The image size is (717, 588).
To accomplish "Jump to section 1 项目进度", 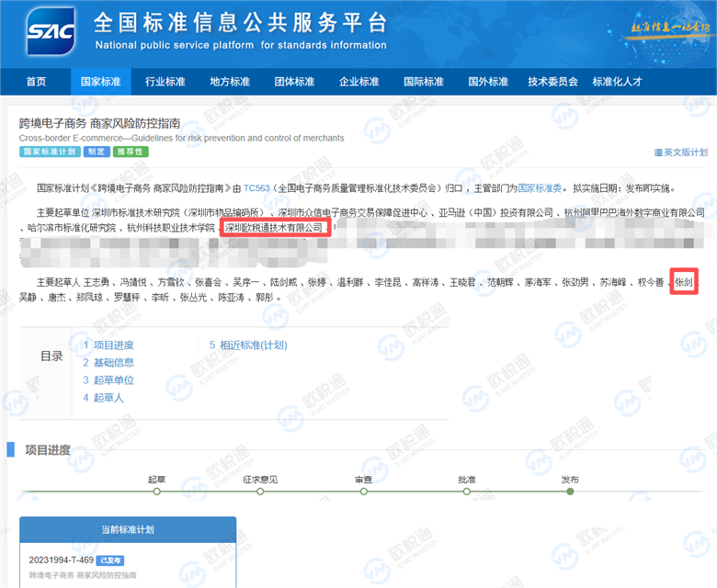I will click(x=108, y=345).
